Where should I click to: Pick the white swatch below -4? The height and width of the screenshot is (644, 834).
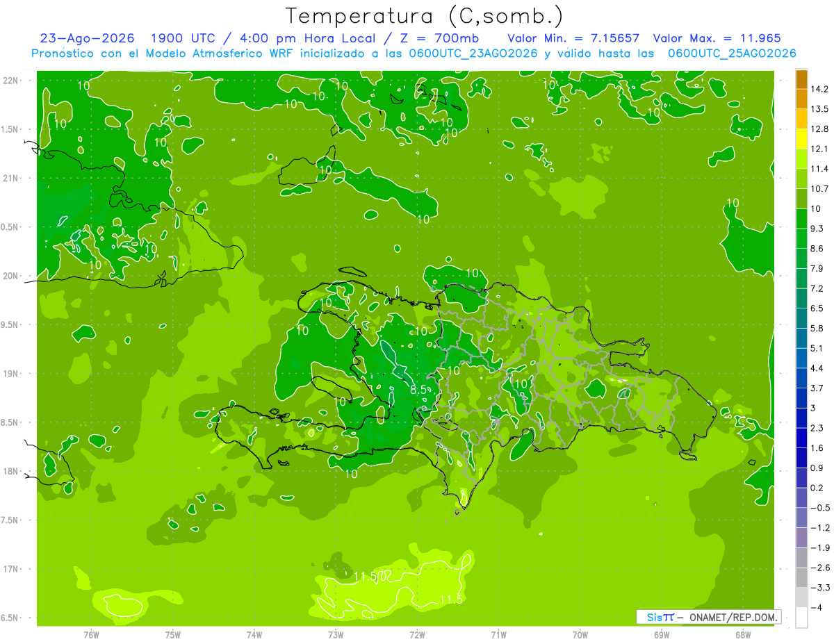pyautogui.click(x=801, y=617)
